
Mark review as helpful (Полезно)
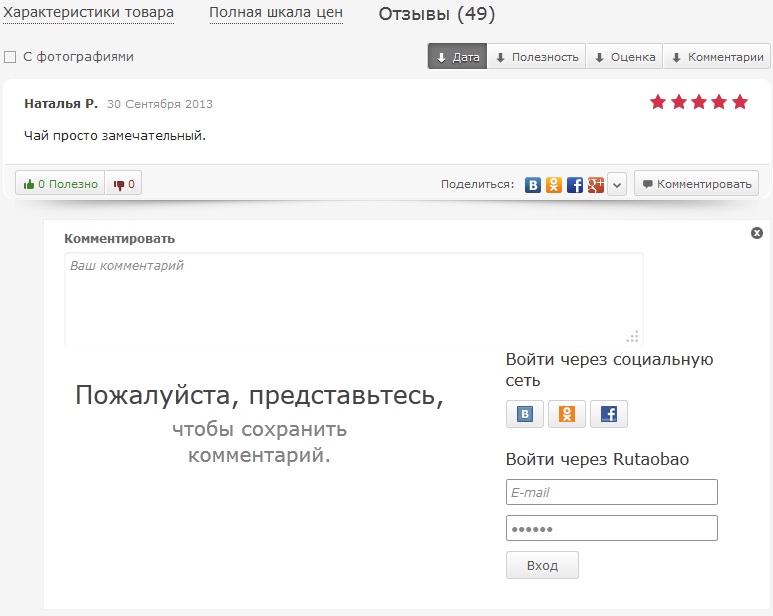(60, 184)
